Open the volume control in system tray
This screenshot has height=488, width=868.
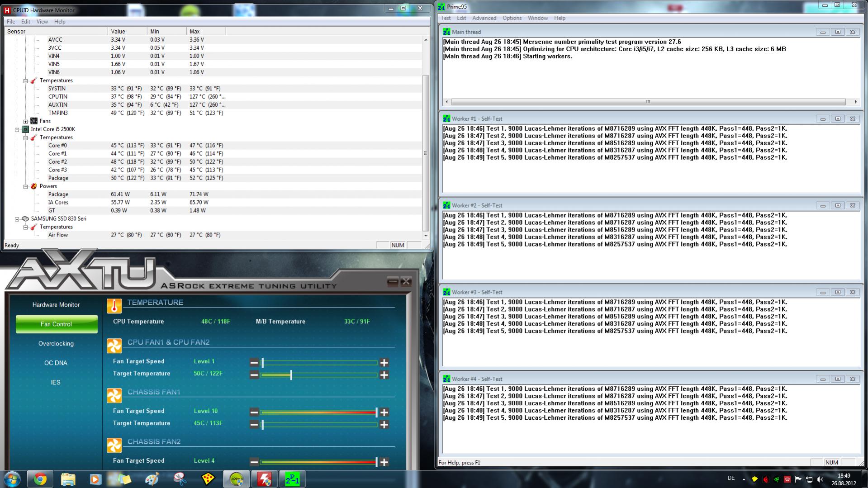[820, 479]
